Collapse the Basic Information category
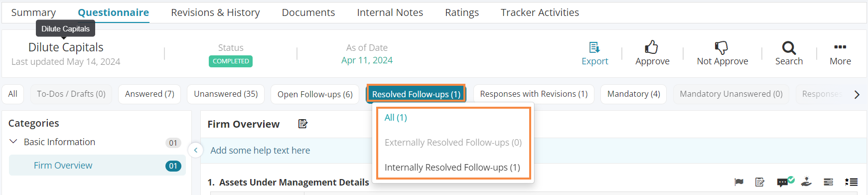This screenshot has height=195, width=868. click(x=13, y=142)
